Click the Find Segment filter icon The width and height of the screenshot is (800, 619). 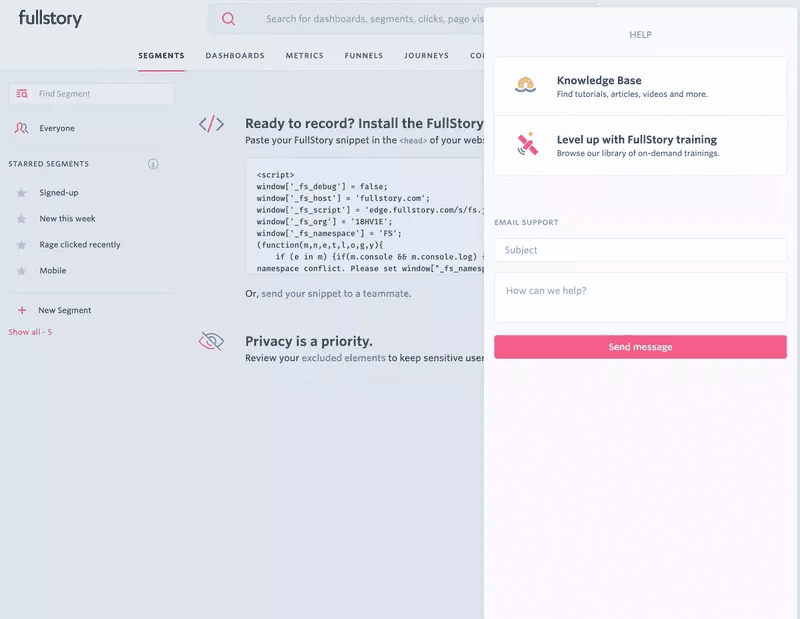(22, 93)
